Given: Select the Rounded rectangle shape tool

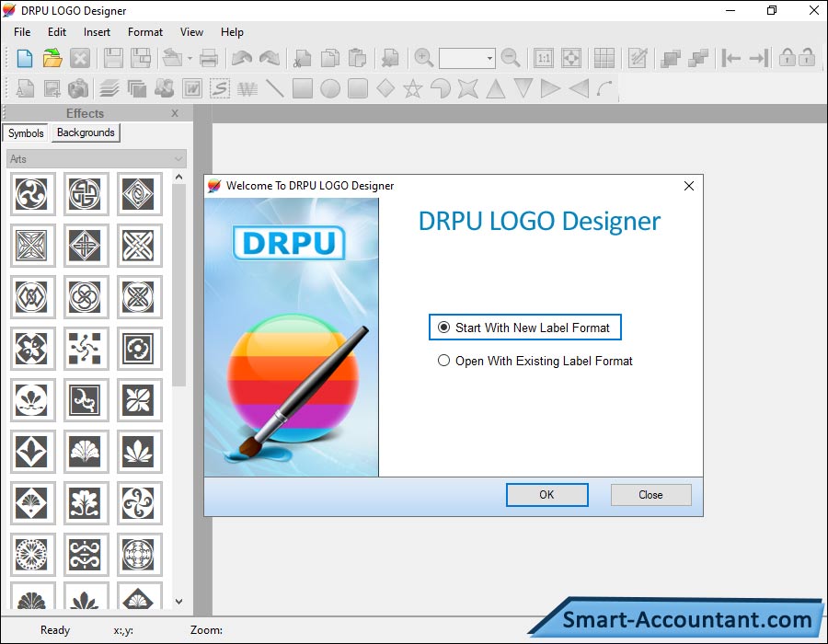Looking at the screenshot, I should pos(358,88).
